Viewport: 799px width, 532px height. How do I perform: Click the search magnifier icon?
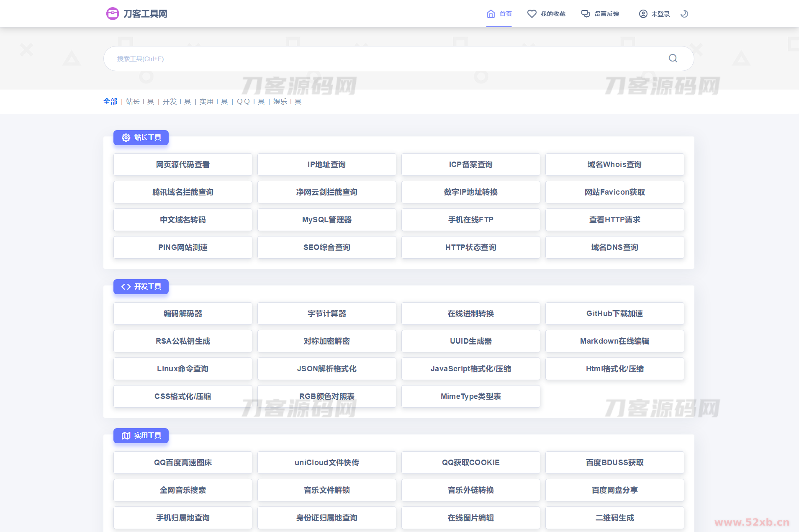click(x=673, y=58)
